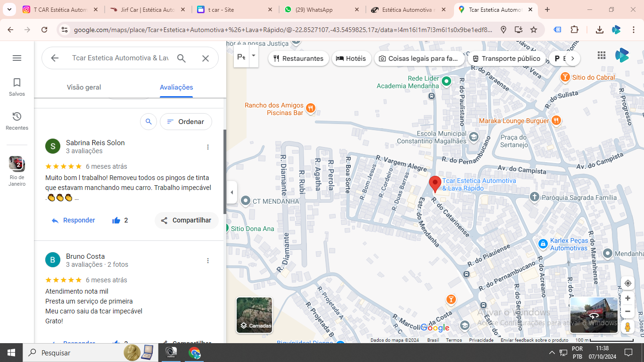Open the Google Maps hamburger menu
This screenshot has width=644, height=362.
(17, 58)
